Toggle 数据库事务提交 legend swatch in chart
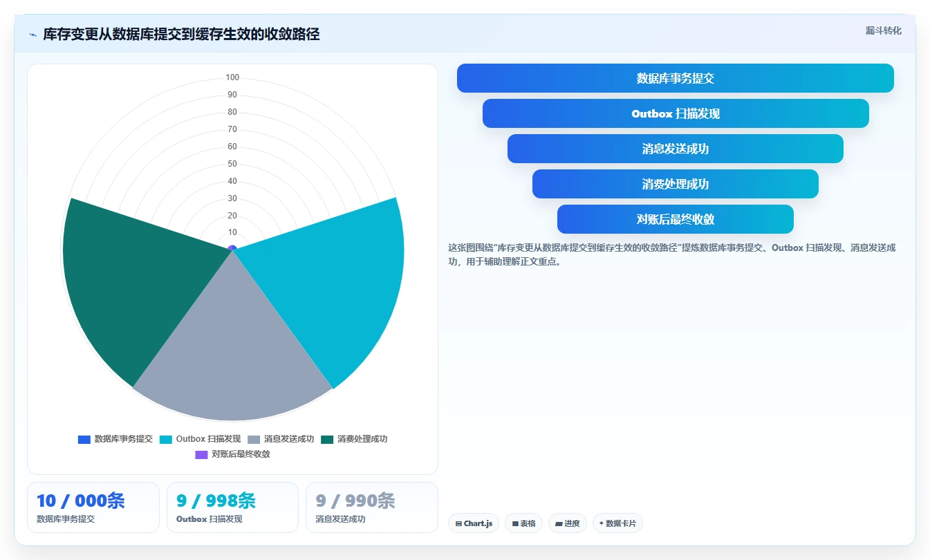The height and width of the screenshot is (560, 930). pyautogui.click(x=84, y=439)
